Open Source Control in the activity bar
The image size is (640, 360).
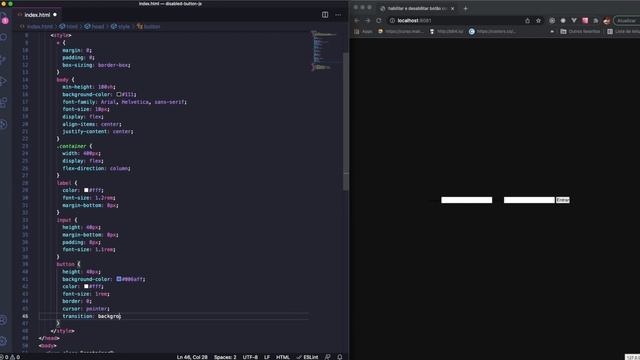tap(4, 60)
